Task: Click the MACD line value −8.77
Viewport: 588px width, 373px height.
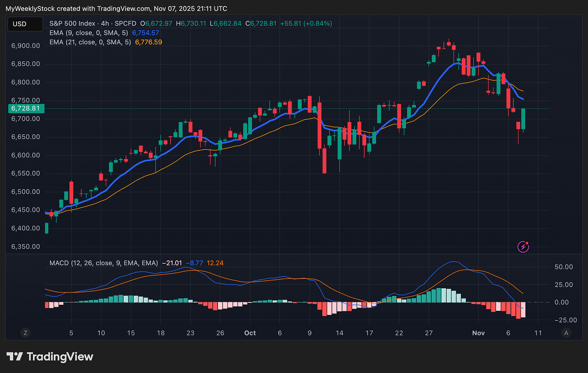Action: click(194, 263)
